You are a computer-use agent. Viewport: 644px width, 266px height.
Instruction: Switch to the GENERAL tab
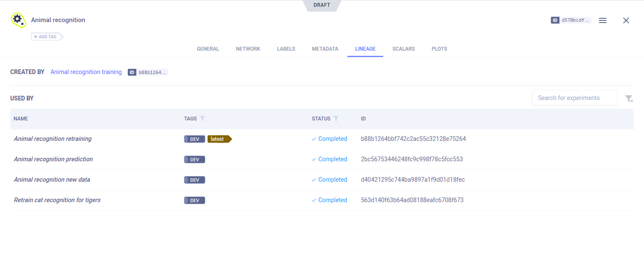coord(208,49)
